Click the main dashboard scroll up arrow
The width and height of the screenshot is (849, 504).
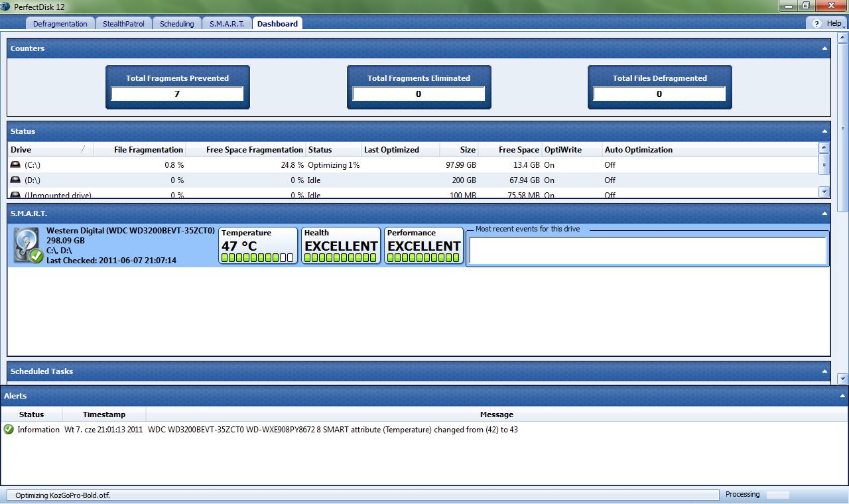coord(843,39)
